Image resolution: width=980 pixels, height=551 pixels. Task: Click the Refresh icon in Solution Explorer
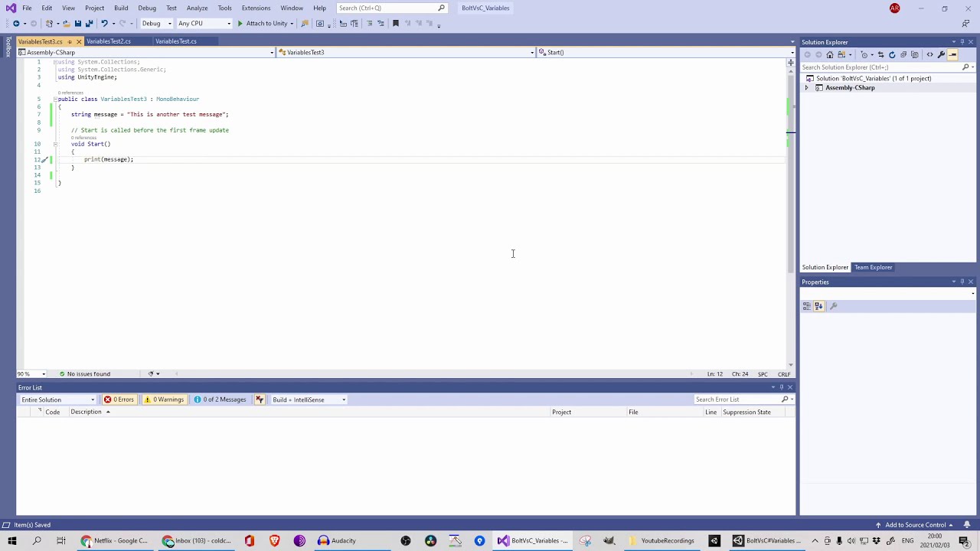pyautogui.click(x=892, y=55)
